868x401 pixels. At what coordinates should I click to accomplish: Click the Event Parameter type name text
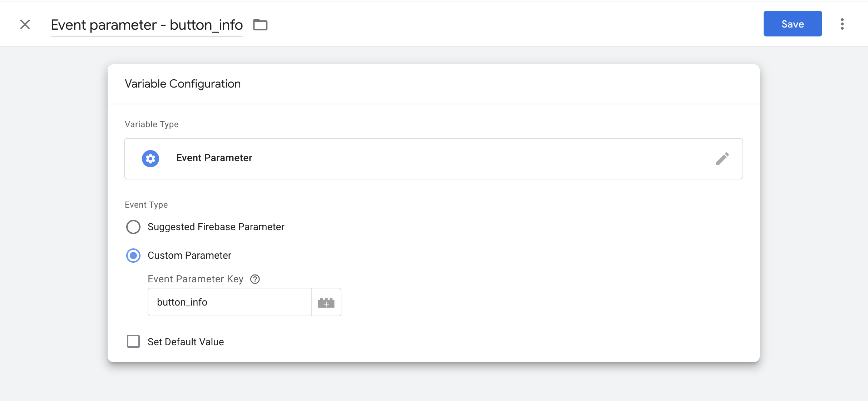point(214,158)
